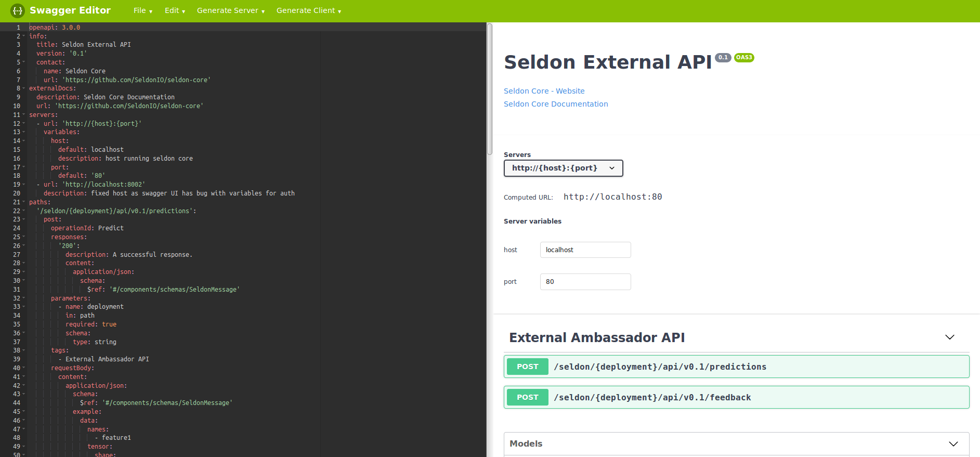
Task: Fold the parameters block at line 32
Action: click(23, 298)
